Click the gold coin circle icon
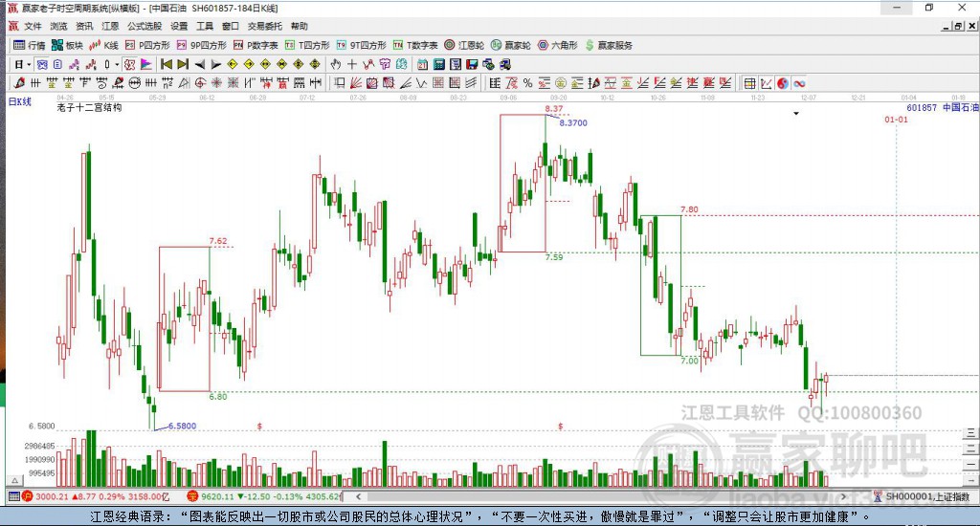The height and width of the screenshot is (526, 980). click(x=561, y=83)
